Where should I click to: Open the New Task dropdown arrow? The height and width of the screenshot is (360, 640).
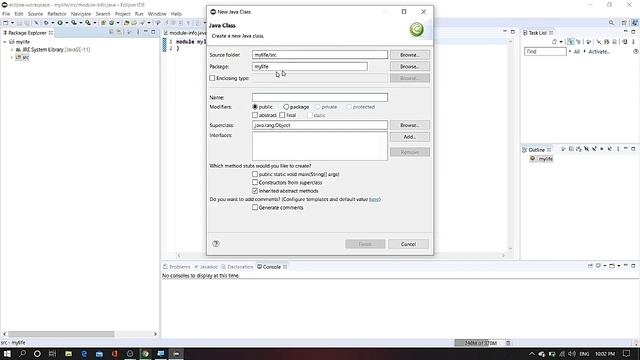[561, 42]
